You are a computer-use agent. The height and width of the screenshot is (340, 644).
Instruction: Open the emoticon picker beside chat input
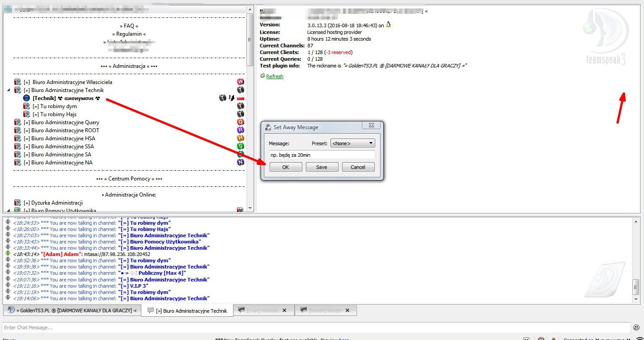(636, 327)
